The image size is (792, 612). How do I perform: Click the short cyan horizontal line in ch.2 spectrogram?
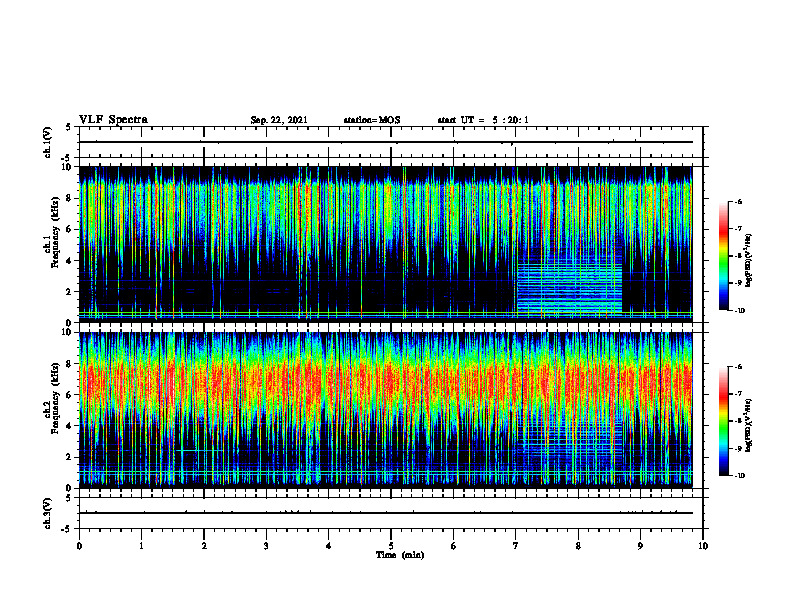[x=200, y=450]
